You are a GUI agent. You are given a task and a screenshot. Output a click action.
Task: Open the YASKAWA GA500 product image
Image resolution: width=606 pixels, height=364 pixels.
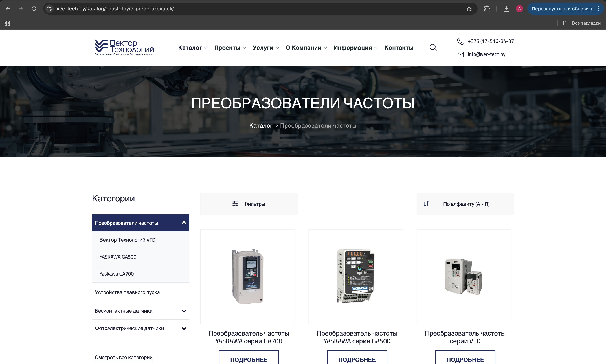356,277
